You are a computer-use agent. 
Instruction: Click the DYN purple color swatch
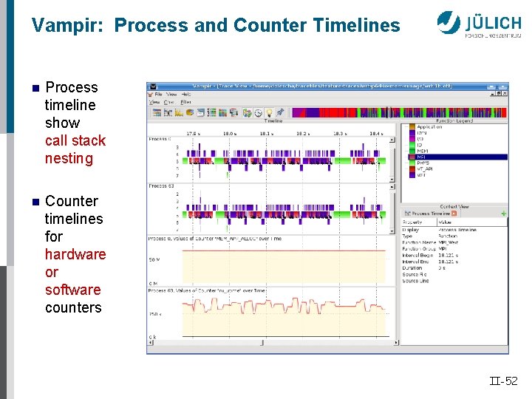(412, 133)
